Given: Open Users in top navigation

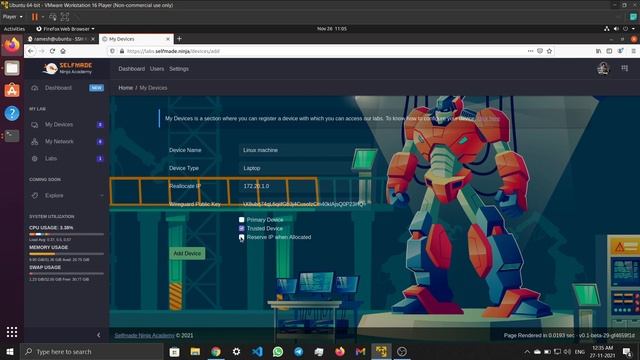Looking at the screenshot, I should 157,69.
